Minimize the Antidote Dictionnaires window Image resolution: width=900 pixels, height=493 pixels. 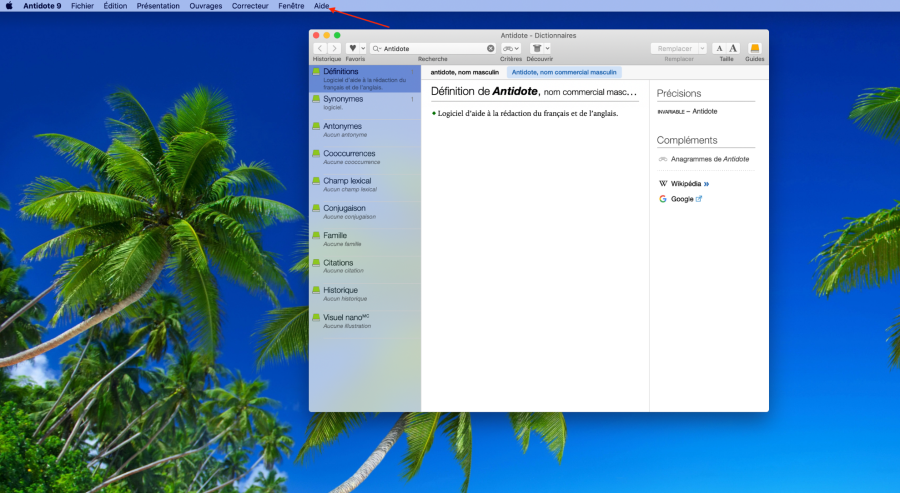coord(327,35)
